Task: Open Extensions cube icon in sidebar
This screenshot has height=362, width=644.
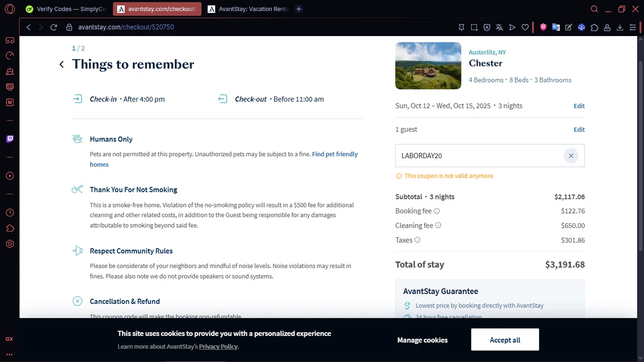Action: [x=10, y=228]
